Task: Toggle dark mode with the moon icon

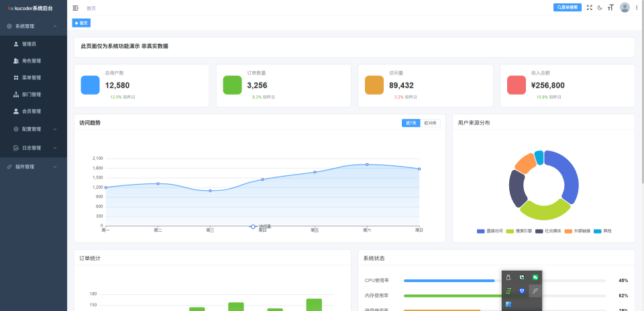Action: coord(600,7)
